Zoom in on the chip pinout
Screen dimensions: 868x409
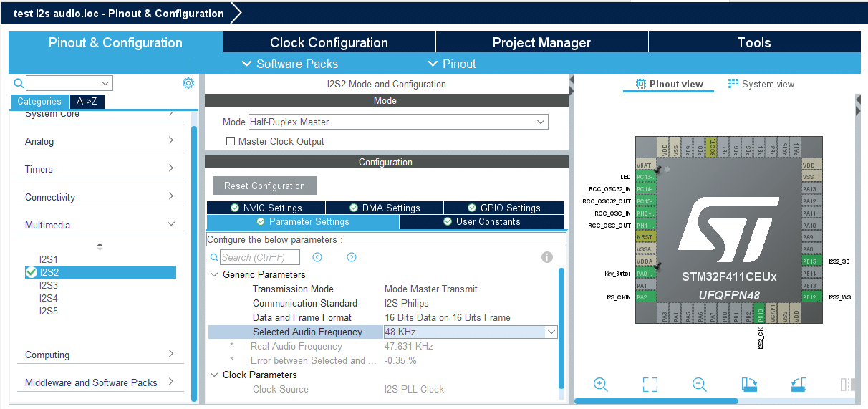tap(601, 385)
